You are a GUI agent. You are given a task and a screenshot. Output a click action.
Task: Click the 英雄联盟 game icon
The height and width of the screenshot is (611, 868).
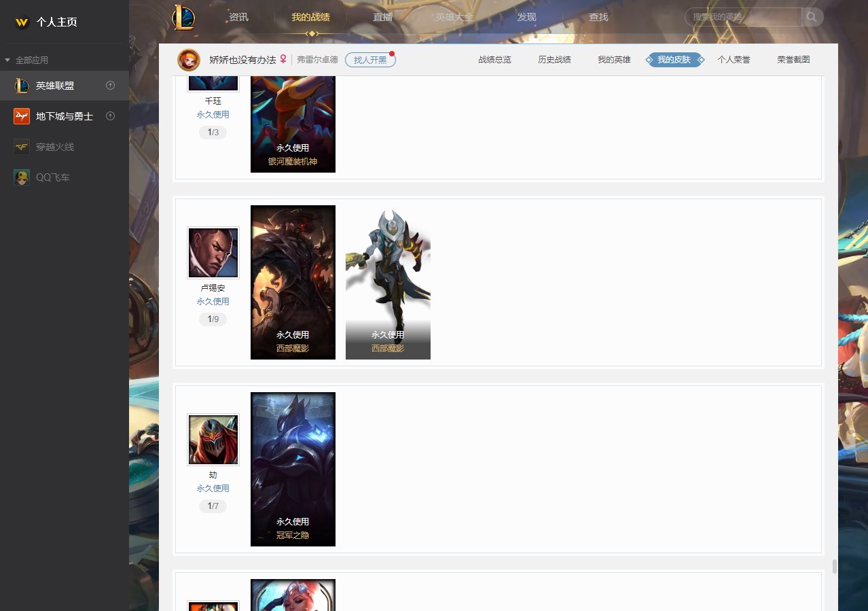22,86
